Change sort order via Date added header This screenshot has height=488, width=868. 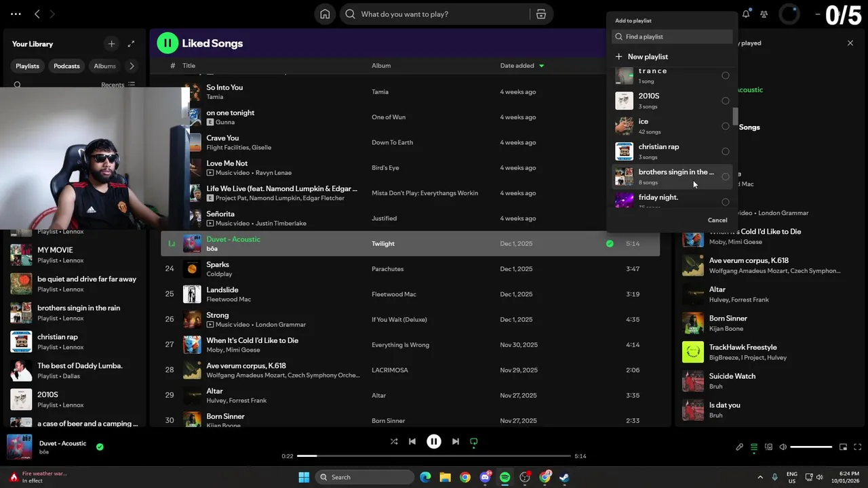(x=522, y=66)
